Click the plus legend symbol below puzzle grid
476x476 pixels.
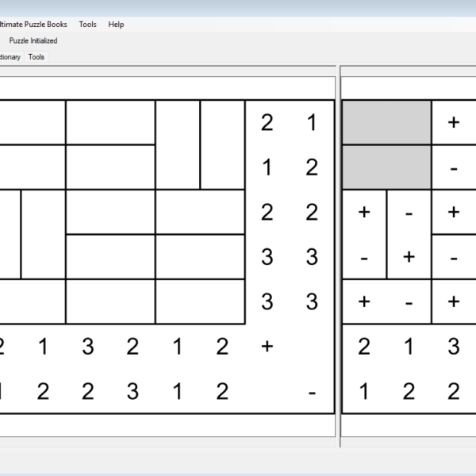(267, 346)
